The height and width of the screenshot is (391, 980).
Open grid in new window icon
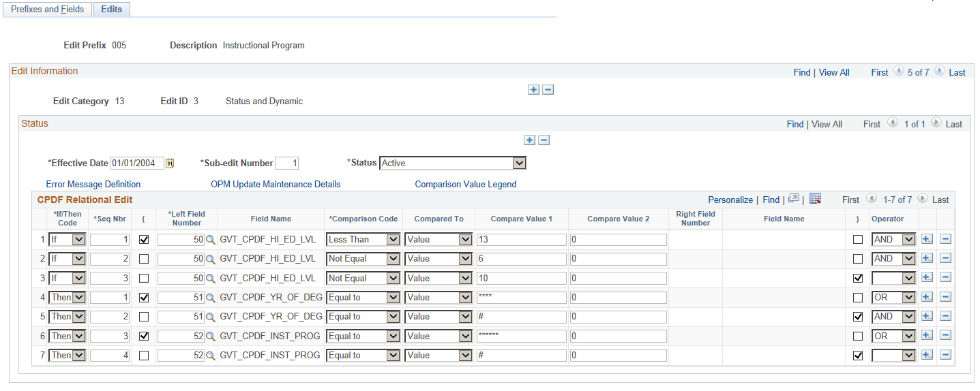(793, 199)
